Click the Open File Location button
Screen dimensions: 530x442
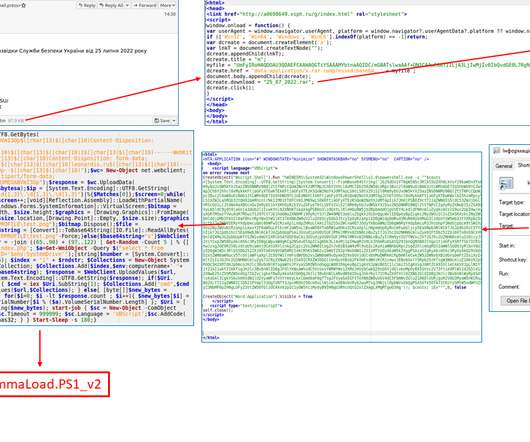(515, 300)
